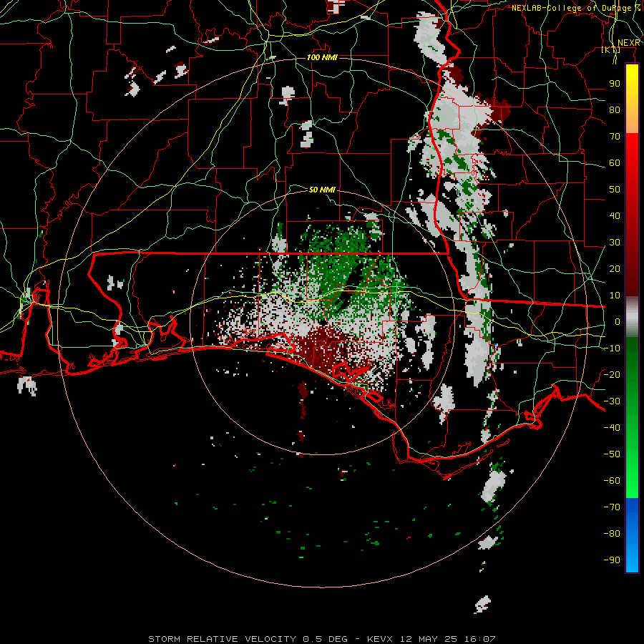Click the 30 value on the velocity scale
This screenshot has width=644, height=644.
click(615, 243)
